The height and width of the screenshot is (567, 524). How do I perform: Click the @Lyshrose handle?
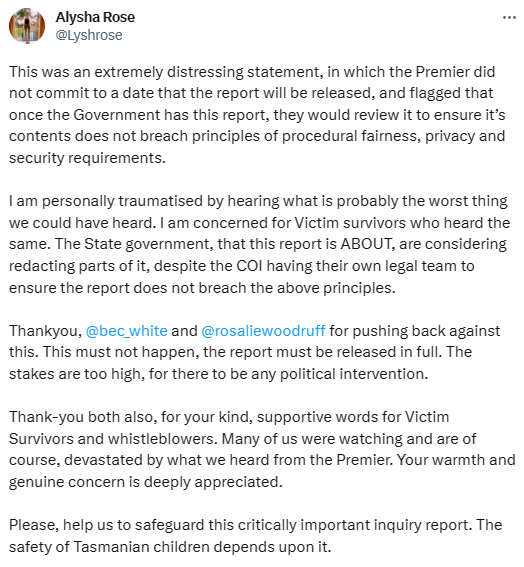[89, 35]
